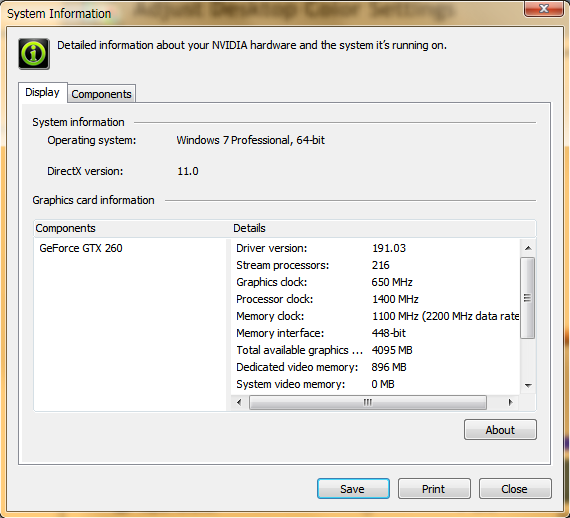Click the vertical scrollbar up arrow
The image size is (570, 518).
528,248
